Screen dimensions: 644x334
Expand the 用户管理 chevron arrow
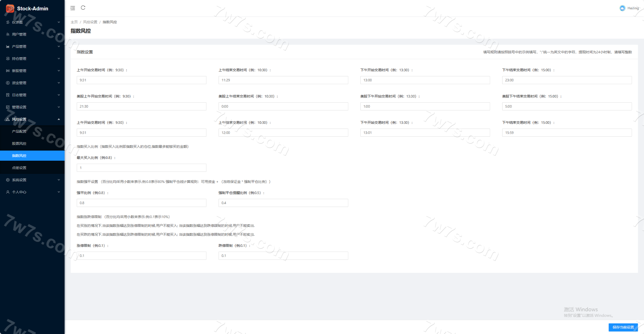[59, 34]
